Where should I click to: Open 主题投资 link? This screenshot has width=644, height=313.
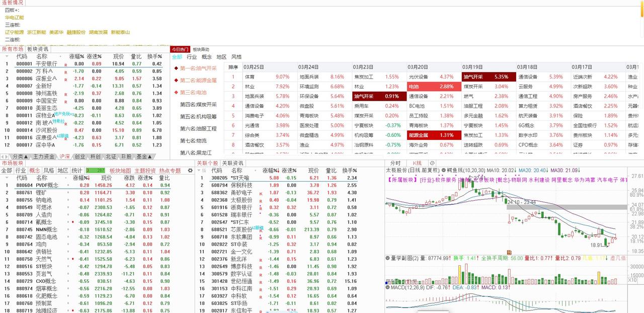coord(145,171)
